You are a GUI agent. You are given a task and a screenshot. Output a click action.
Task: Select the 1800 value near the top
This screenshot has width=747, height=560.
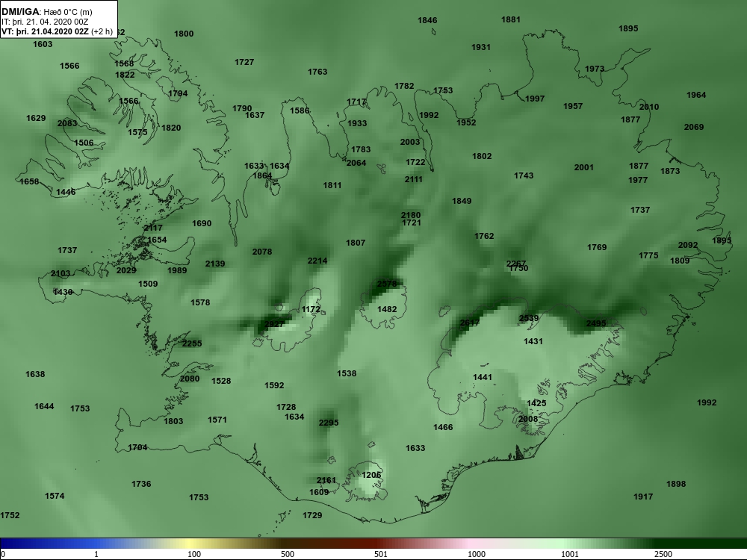tap(184, 34)
